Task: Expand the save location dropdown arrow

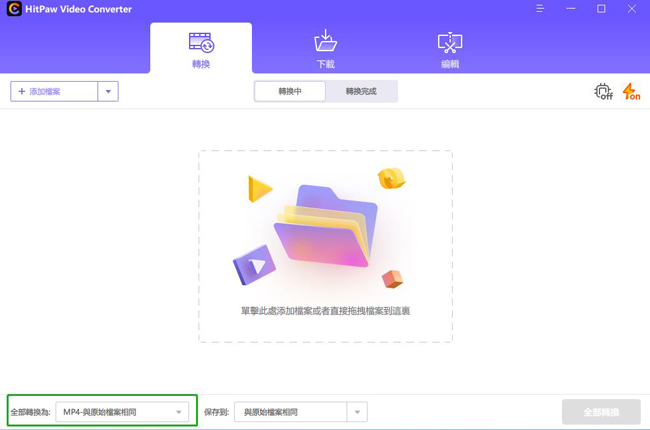Action: (357, 412)
